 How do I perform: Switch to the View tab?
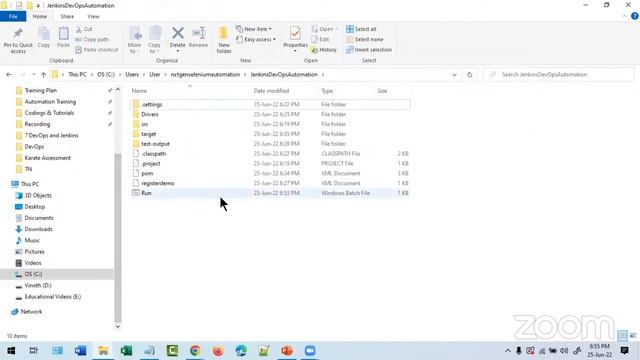93,16
